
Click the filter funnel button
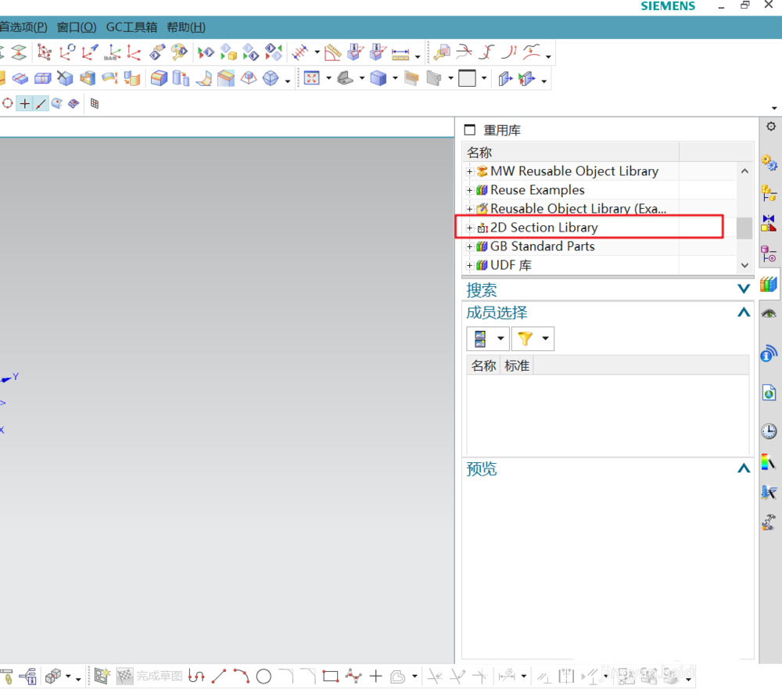[525, 339]
